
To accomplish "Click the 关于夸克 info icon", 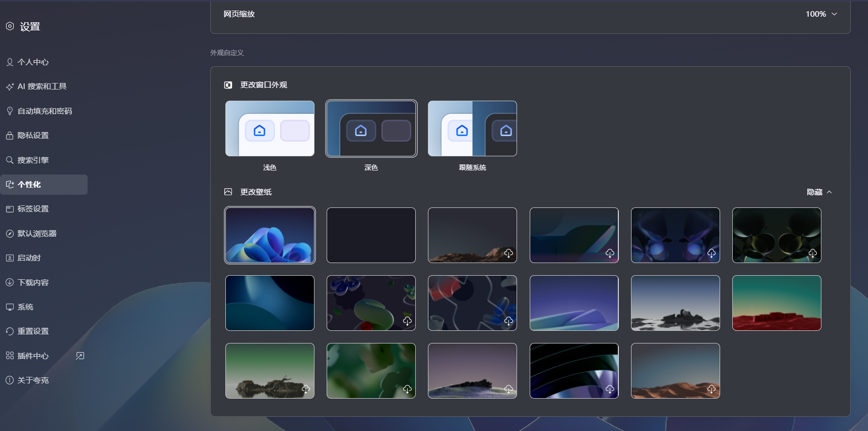I will pos(10,380).
